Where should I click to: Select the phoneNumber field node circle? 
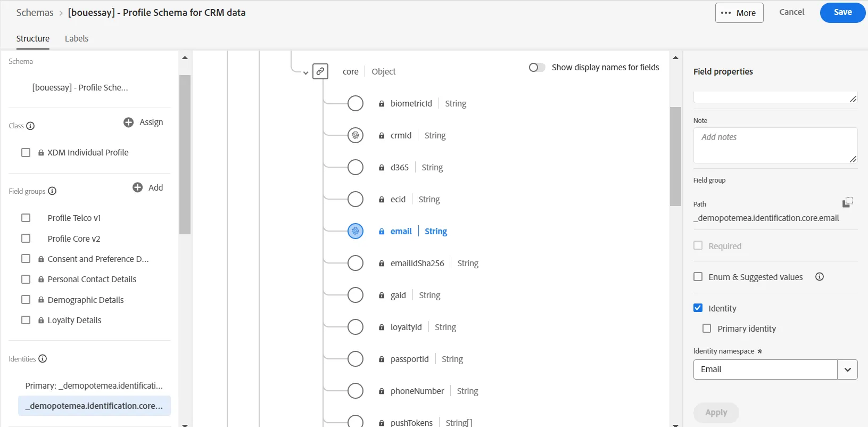click(356, 391)
